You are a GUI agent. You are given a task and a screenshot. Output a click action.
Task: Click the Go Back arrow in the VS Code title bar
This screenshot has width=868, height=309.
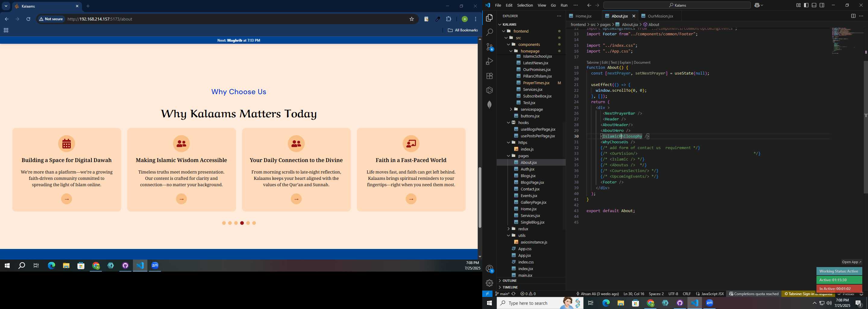point(589,5)
